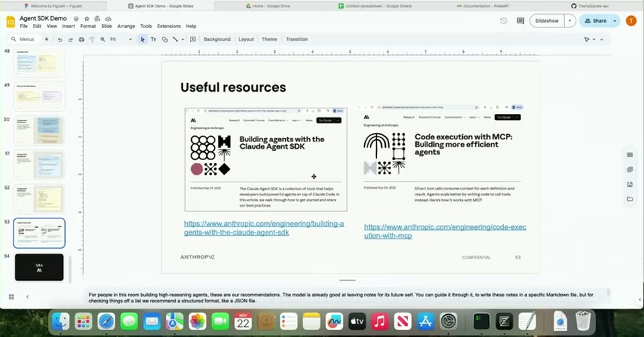644x337 pixels.
Task: Open Freeform app in dock
Action: 334,321
